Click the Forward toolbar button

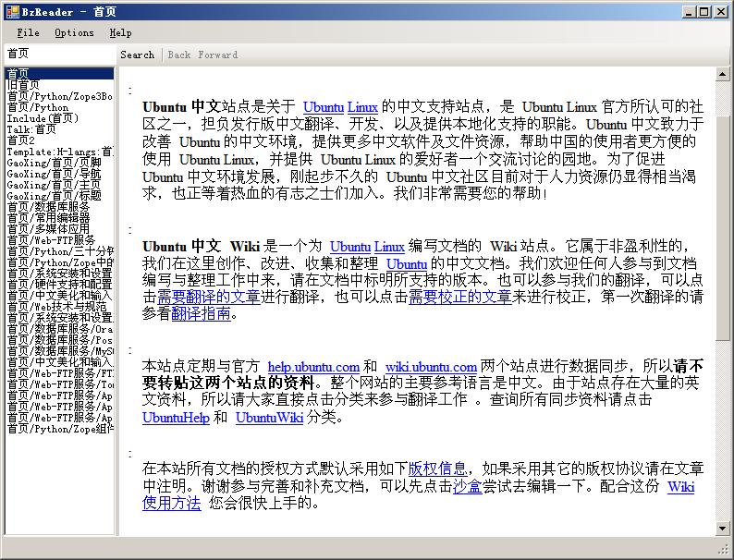point(217,55)
